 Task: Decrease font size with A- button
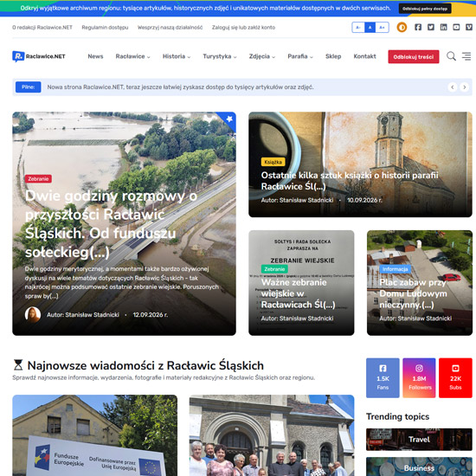(358, 28)
